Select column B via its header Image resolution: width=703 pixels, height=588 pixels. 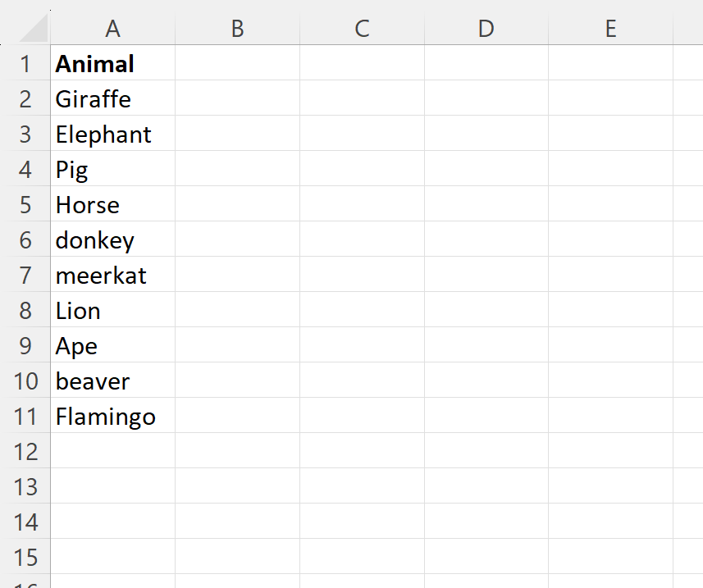tap(237, 28)
